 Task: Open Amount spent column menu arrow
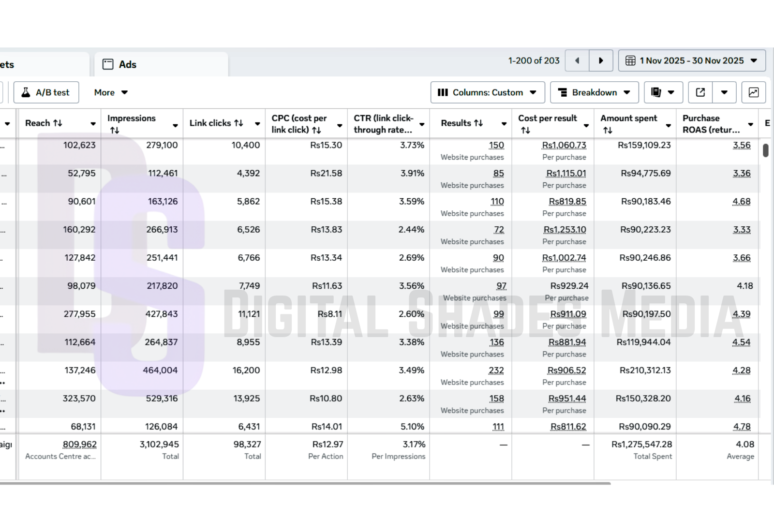coord(668,125)
